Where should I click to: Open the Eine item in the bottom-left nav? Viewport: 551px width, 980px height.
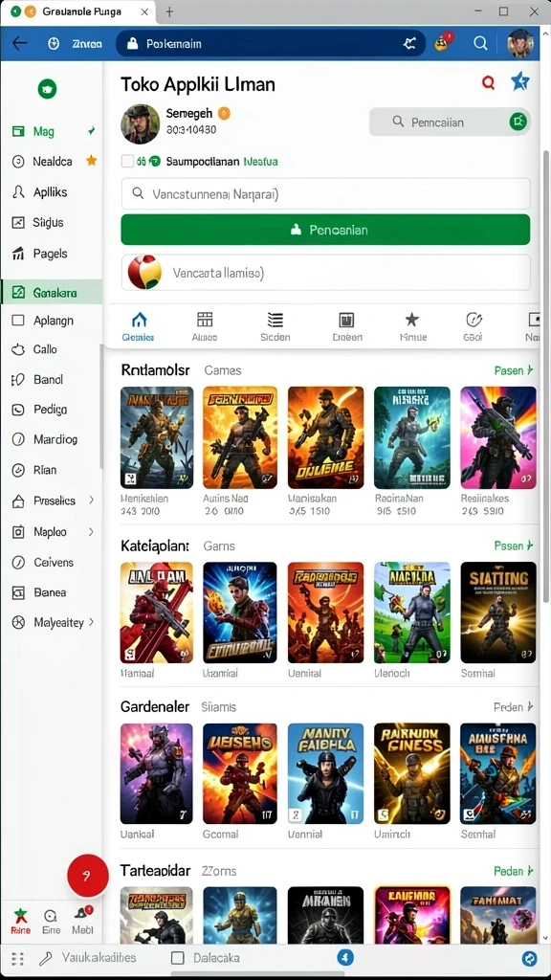[x=52, y=922]
